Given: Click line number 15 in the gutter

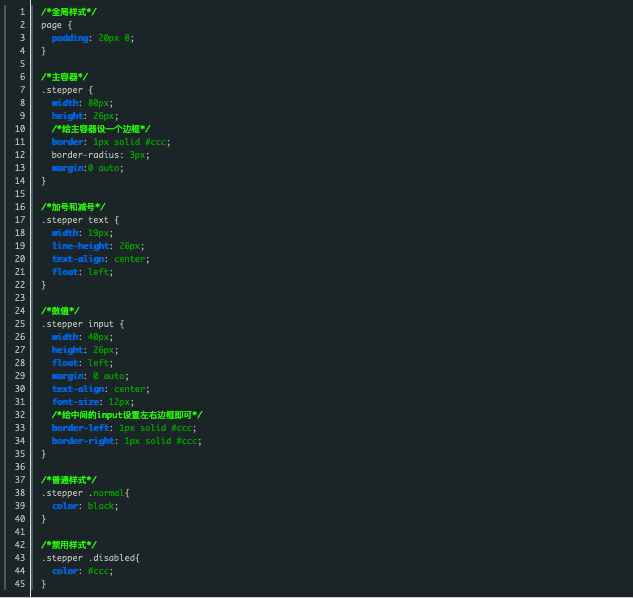Looking at the screenshot, I should tap(19, 193).
